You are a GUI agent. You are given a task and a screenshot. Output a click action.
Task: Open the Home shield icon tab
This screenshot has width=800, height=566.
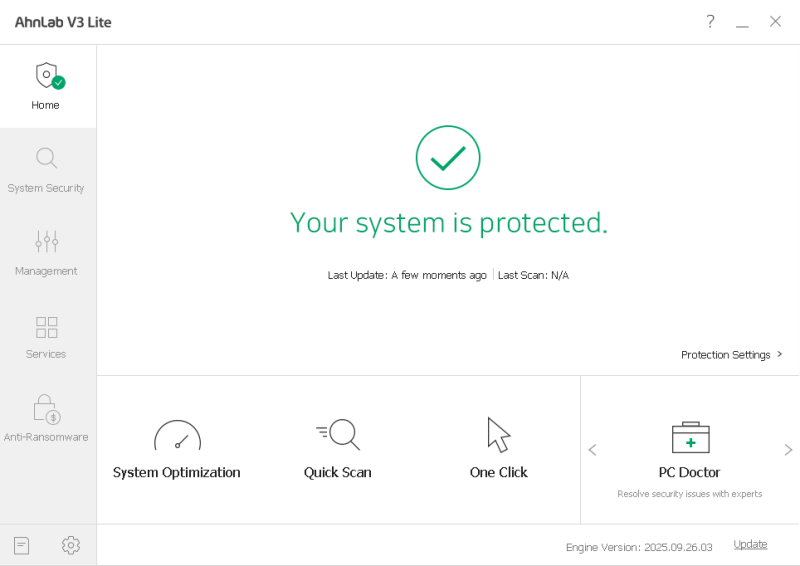click(47, 77)
